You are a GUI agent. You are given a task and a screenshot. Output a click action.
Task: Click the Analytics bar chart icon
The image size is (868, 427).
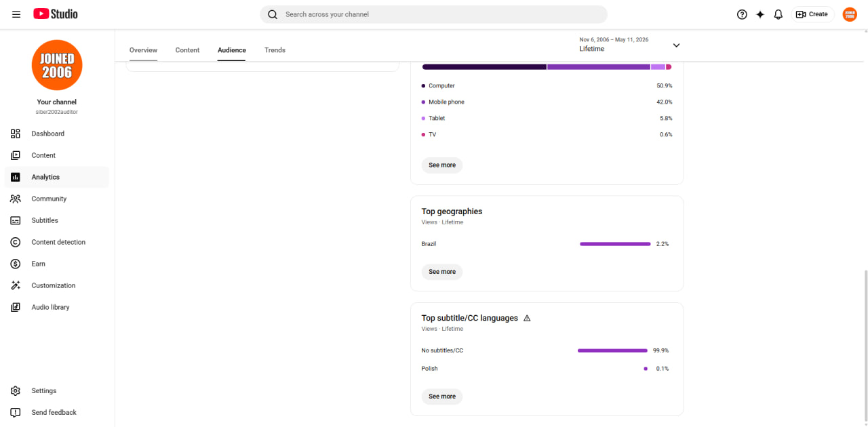point(16,177)
